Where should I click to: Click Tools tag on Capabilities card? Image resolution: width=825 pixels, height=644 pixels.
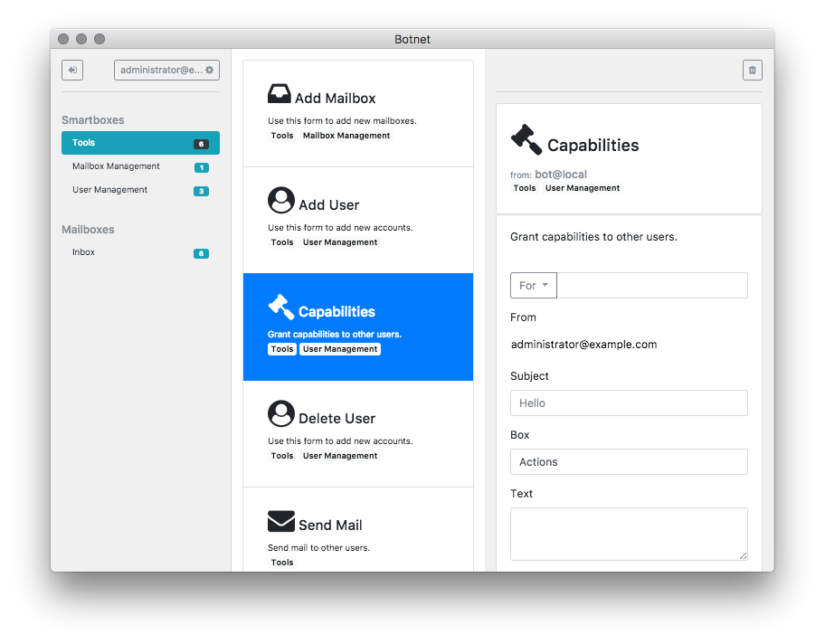click(x=282, y=349)
